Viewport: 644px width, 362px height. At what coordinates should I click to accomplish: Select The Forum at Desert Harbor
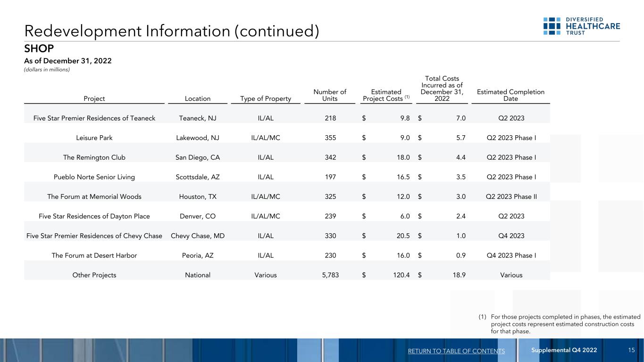(x=94, y=255)
